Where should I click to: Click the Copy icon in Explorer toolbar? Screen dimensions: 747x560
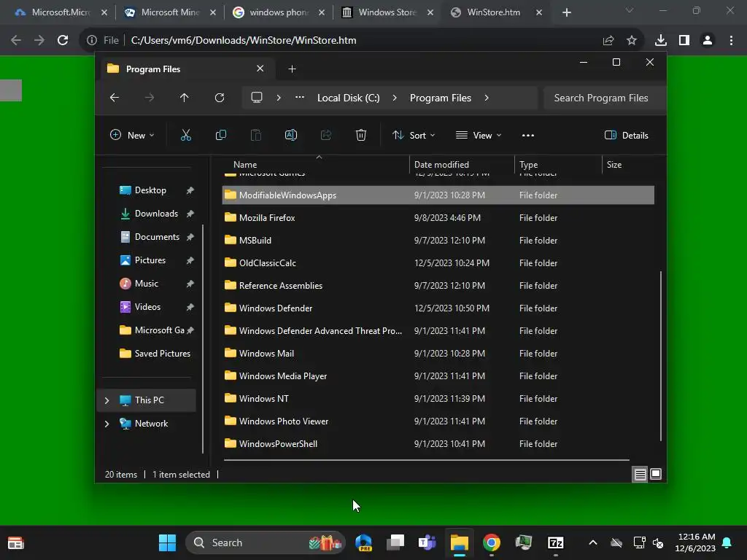220,135
